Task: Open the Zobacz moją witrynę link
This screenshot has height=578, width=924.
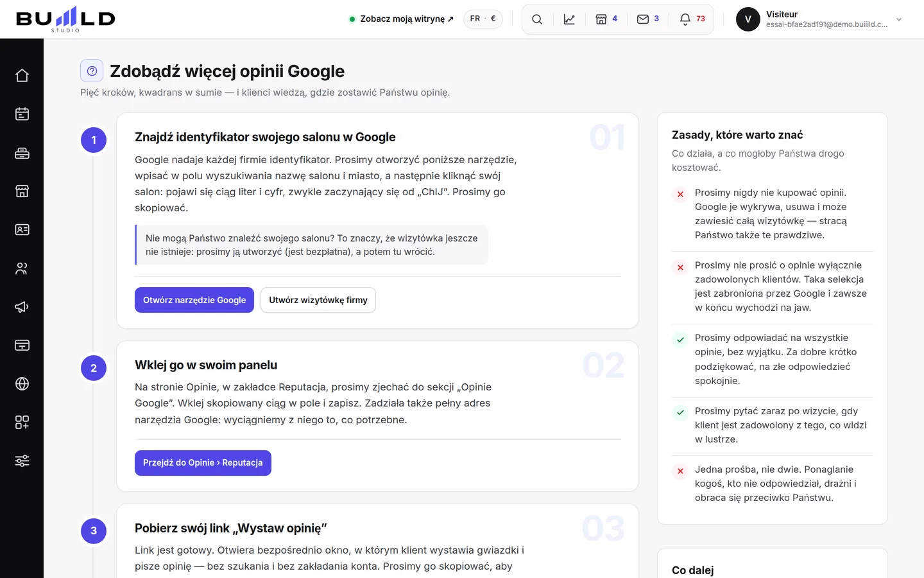Action: point(402,19)
